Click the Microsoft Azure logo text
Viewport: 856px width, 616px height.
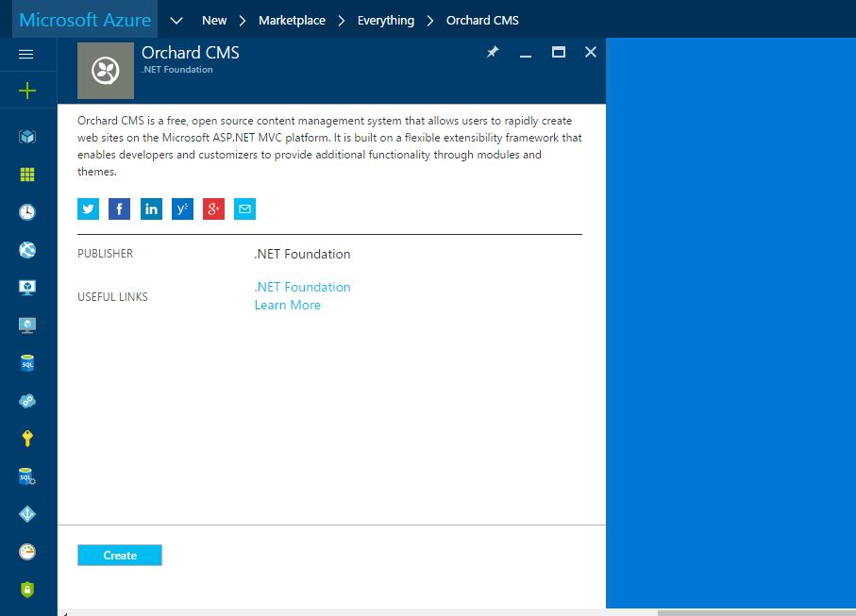coord(85,20)
